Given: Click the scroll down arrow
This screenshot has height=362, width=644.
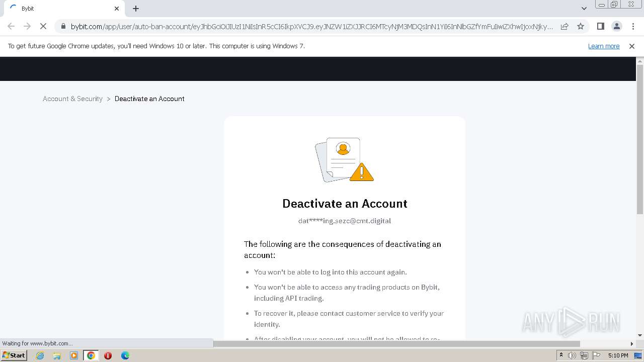Looking at the screenshot, I should 640,335.
